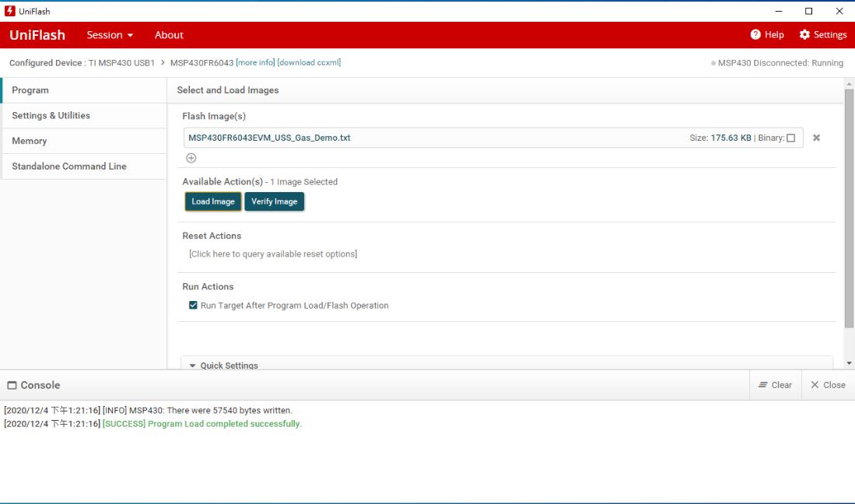Minimize the UniFlash window
This screenshot has width=855, height=504.
point(779,11)
